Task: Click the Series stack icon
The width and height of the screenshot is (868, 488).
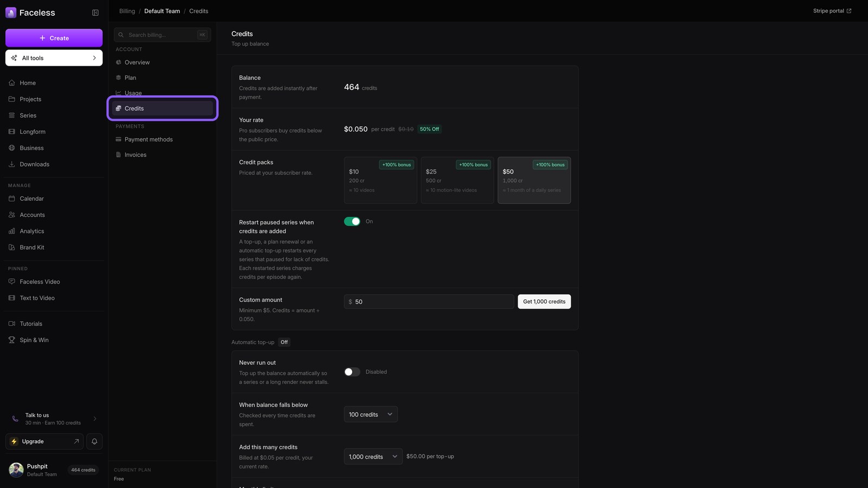Action: click(12, 115)
